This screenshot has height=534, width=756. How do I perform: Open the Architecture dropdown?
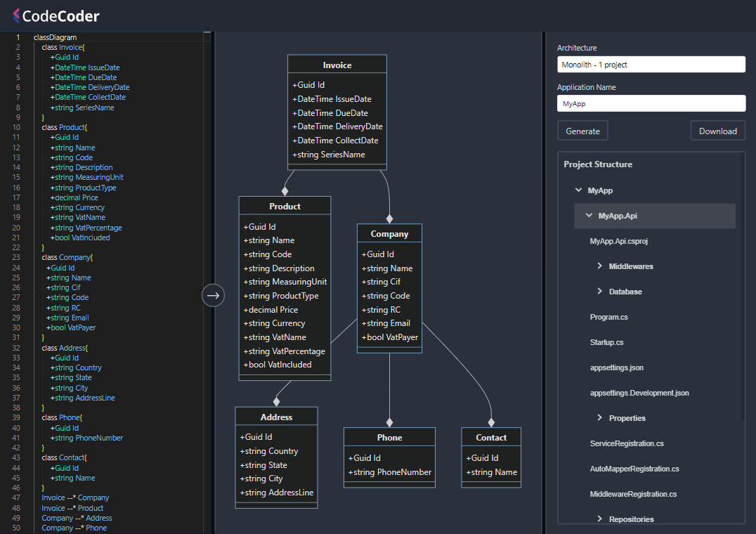[x=651, y=64]
